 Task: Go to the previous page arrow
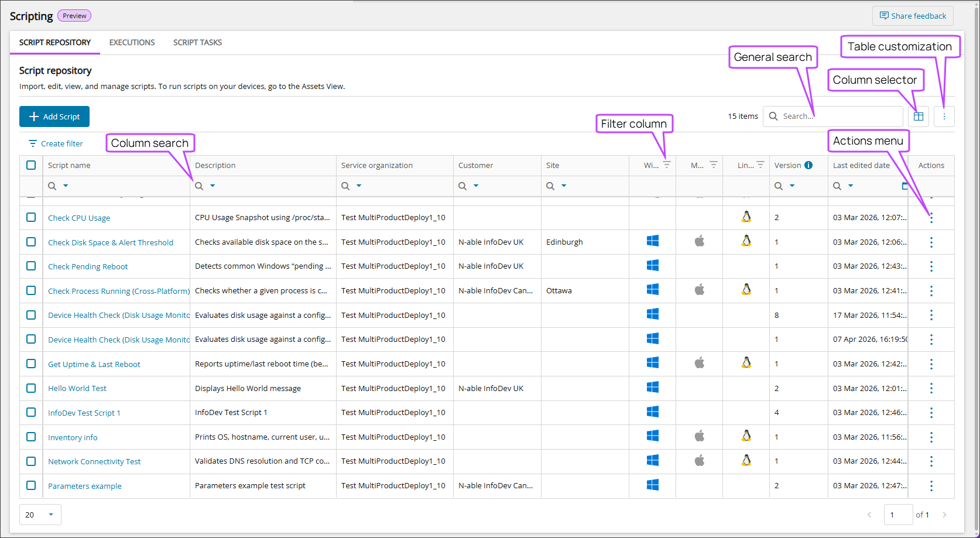tap(869, 515)
